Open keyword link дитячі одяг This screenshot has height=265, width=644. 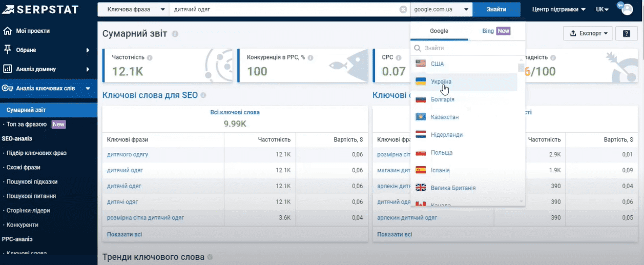(x=122, y=201)
